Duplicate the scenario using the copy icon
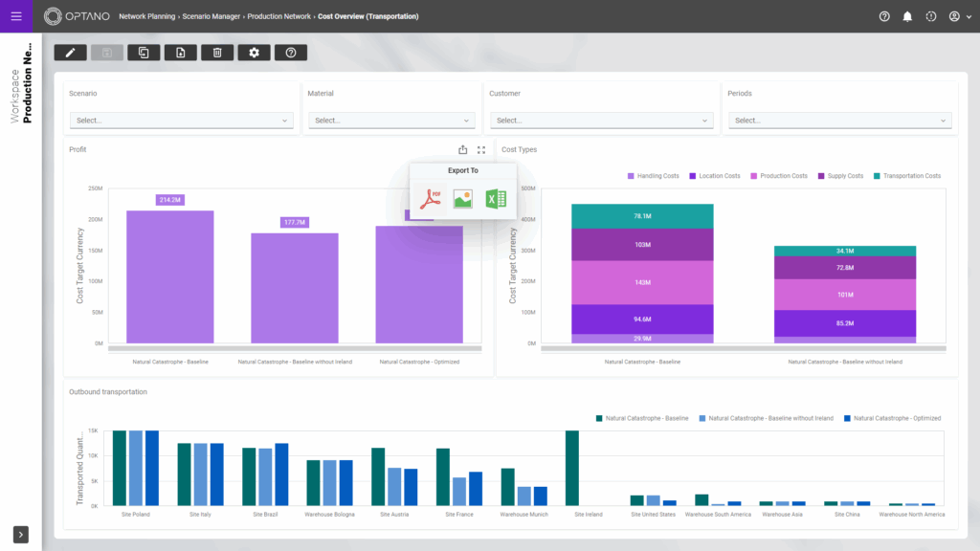This screenshot has width=980, height=551. [144, 53]
